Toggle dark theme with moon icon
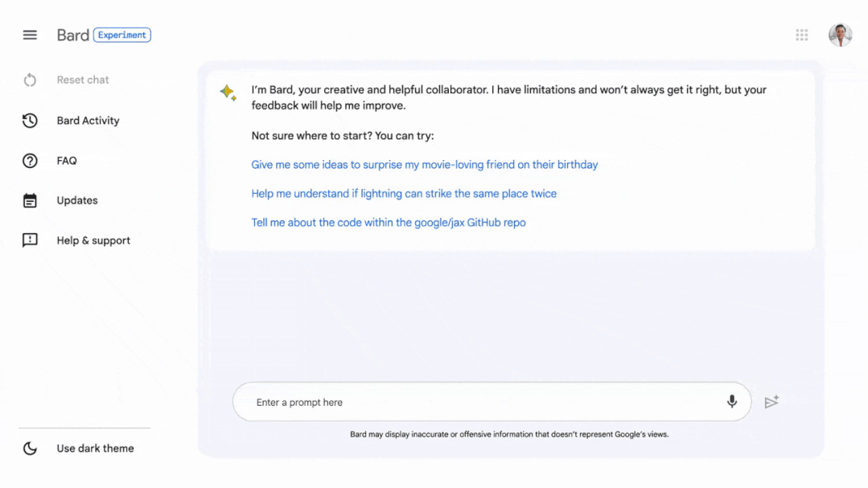This screenshot has height=488, width=868. [x=30, y=449]
